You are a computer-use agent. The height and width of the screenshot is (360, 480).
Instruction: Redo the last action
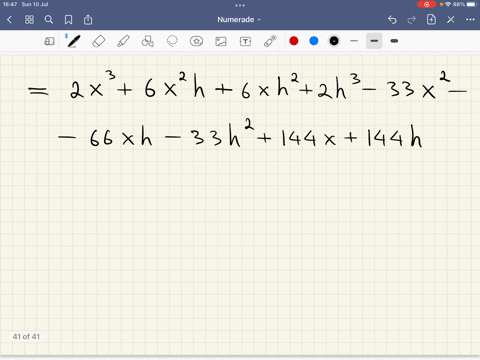click(412, 20)
